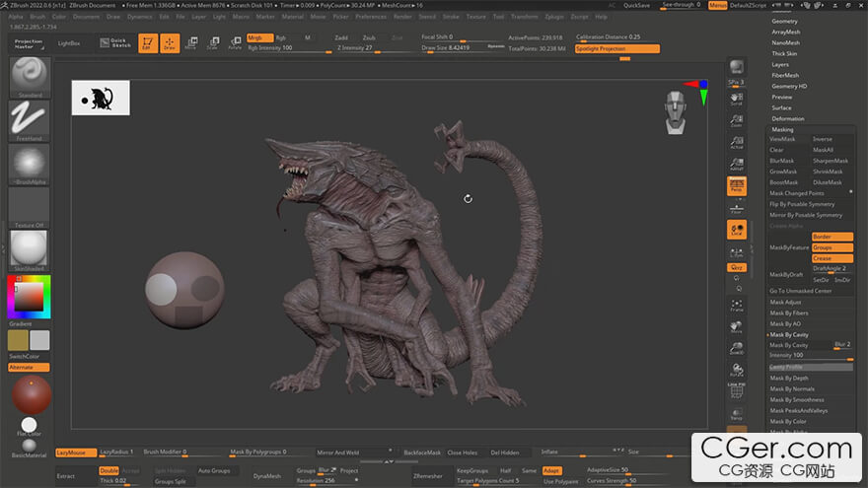Pick a color in the color picker
Viewport: 868px width, 488px height.
point(30,297)
